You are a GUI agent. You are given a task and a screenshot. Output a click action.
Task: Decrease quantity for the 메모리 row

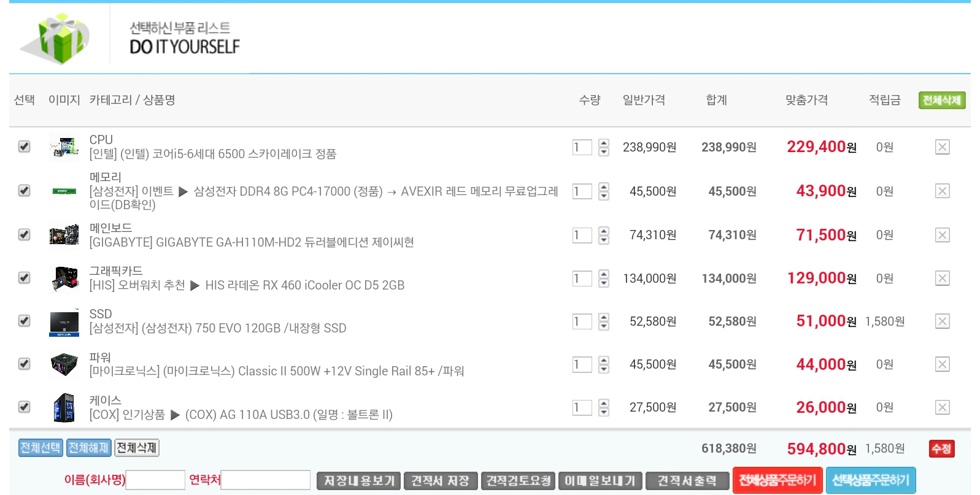click(604, 196)
